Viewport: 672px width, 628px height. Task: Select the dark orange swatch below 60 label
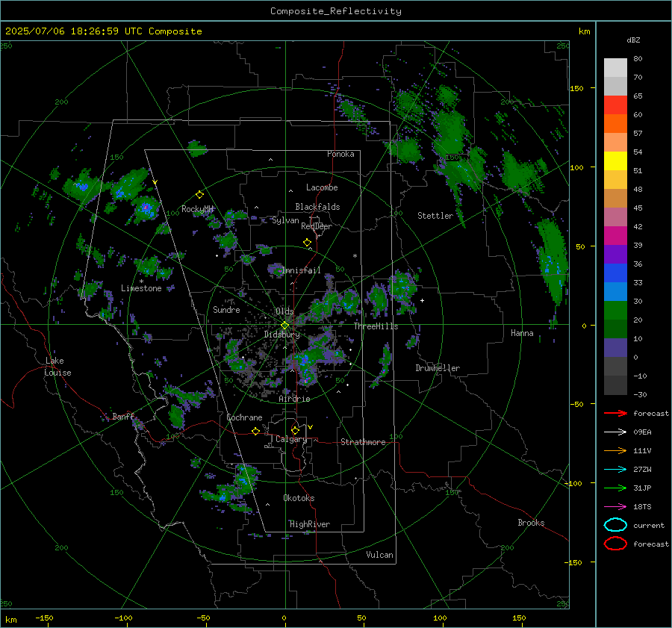point(615,123)
